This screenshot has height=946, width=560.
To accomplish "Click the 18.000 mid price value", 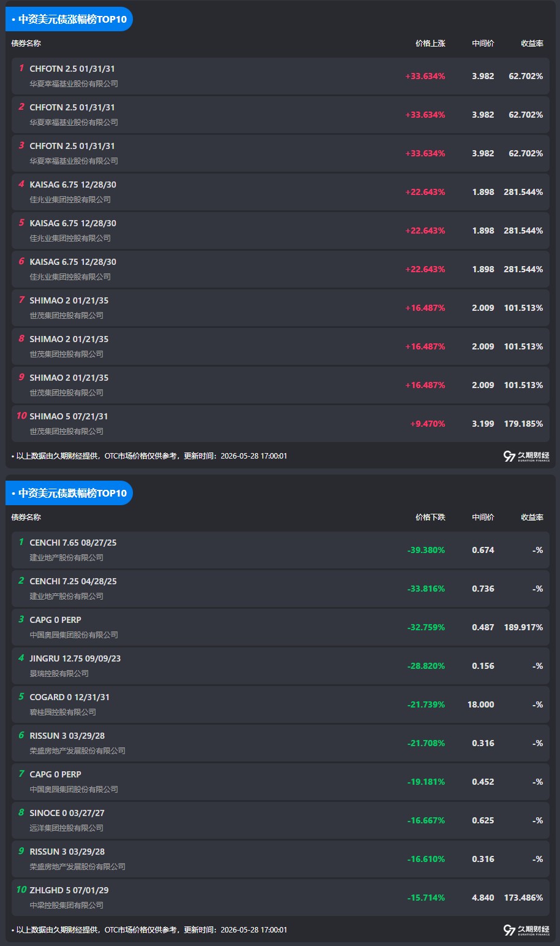I will point(481,704).
